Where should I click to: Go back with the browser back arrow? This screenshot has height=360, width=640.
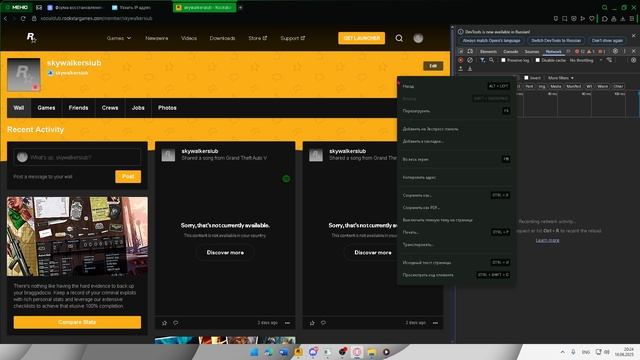coord(5,18)
